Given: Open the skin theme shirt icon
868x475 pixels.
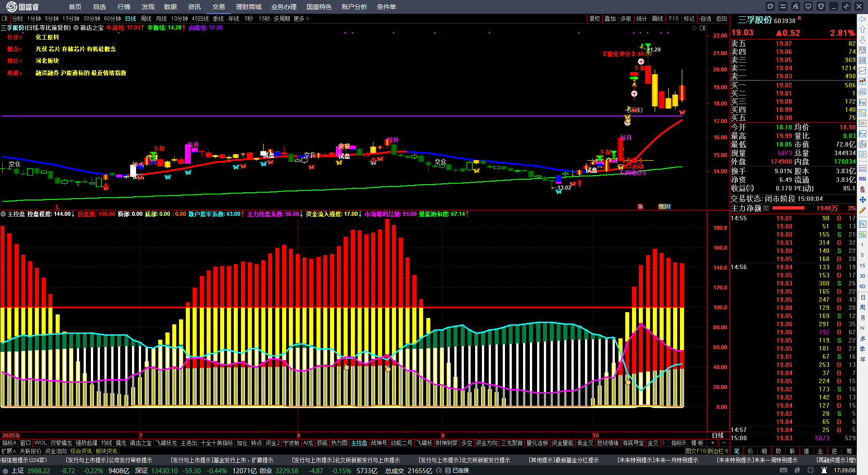Looking at the screenshot, I should pyautogui.click(x=821, y=6).
